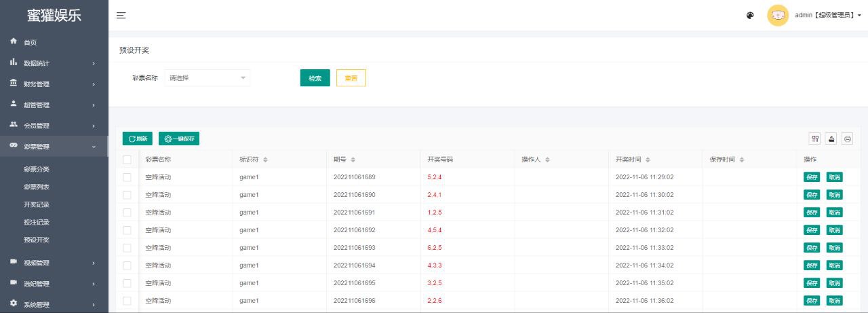This screenshot has width=868, height=313.
Task: Click the table export icon
Action: tap(831, 139)
